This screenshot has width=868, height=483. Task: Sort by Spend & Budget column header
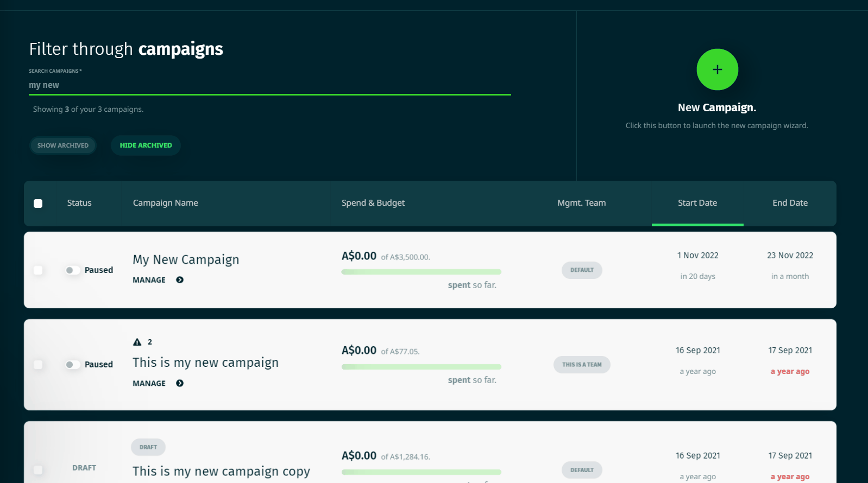pos(373,203)
